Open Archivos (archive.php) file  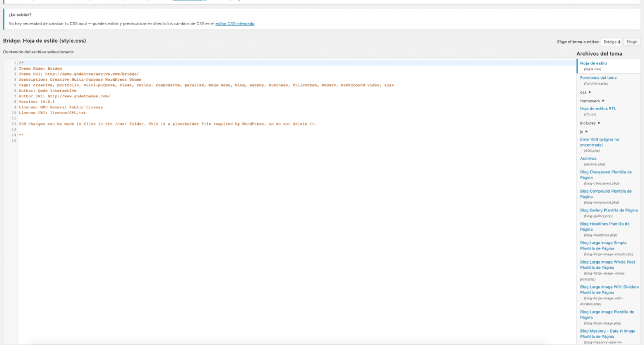588,159
